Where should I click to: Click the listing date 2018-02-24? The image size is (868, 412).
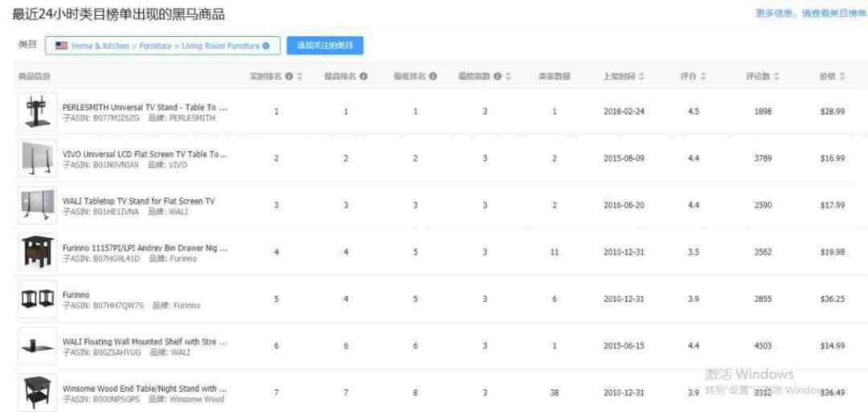coord(624,112)
